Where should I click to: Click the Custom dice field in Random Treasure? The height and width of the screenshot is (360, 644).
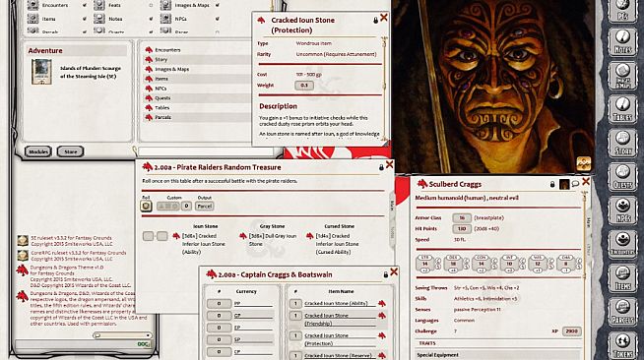pos(168,207)
